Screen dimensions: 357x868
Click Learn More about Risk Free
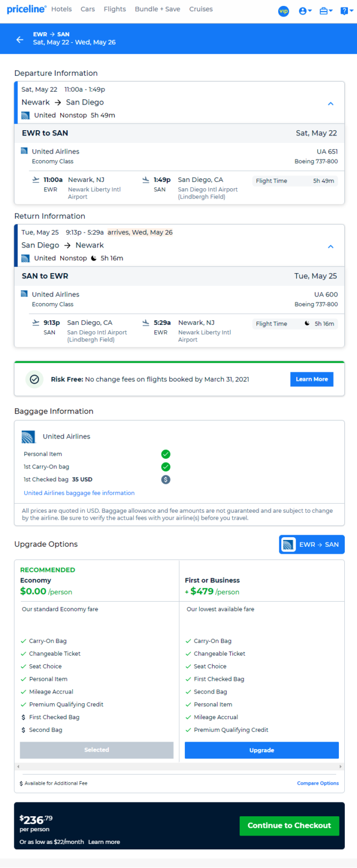(x=312, y=379)
